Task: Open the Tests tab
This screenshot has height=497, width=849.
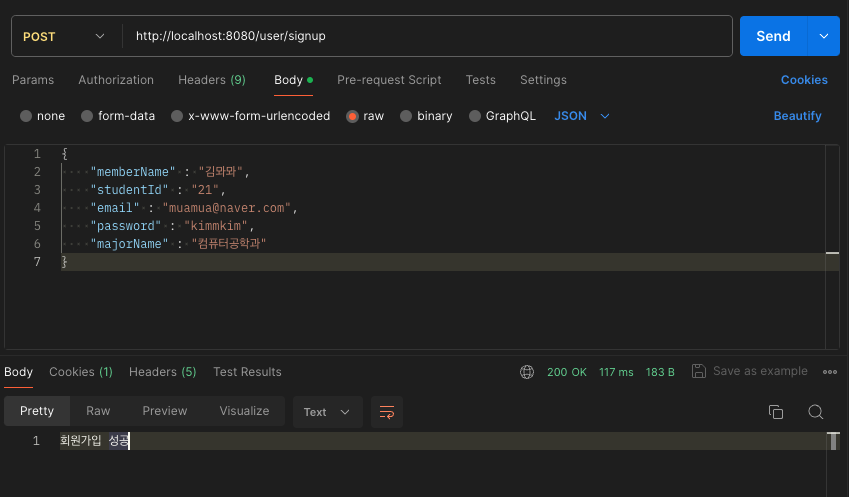Action: [480, 80]
